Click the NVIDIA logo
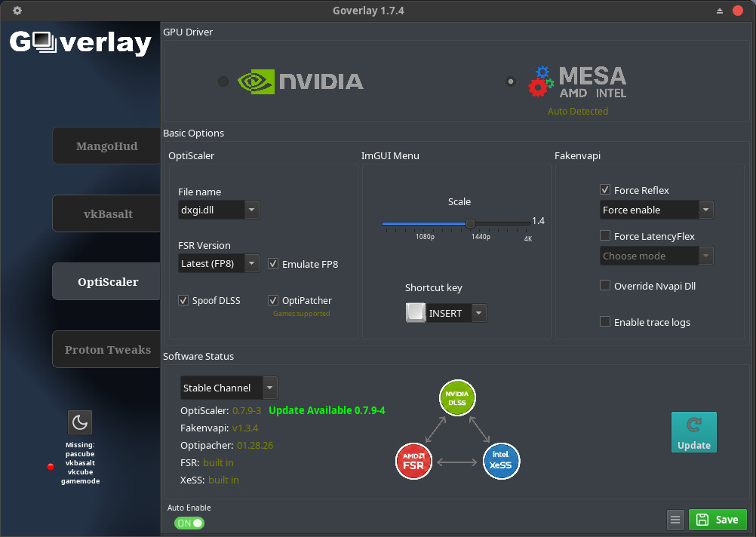The width and height of the screenshot is (756, 537). [300, 81]
